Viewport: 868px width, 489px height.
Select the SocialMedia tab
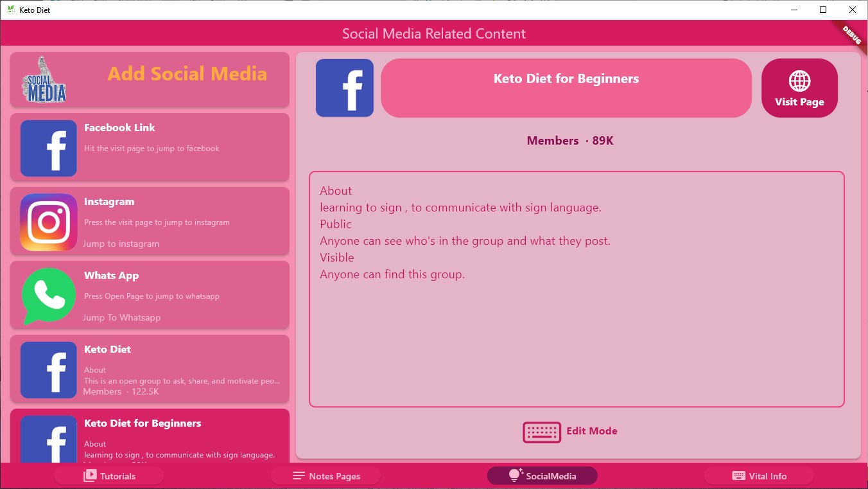[542, 476]
